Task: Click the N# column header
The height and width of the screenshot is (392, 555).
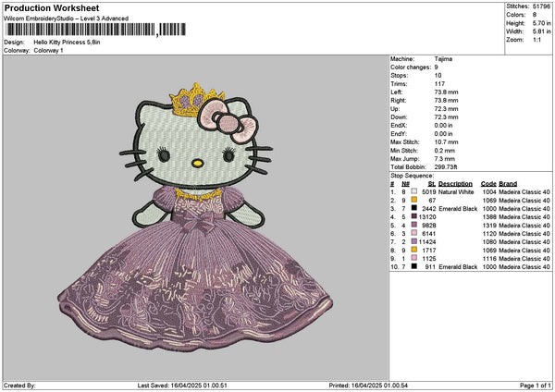Action: [405, 184]
